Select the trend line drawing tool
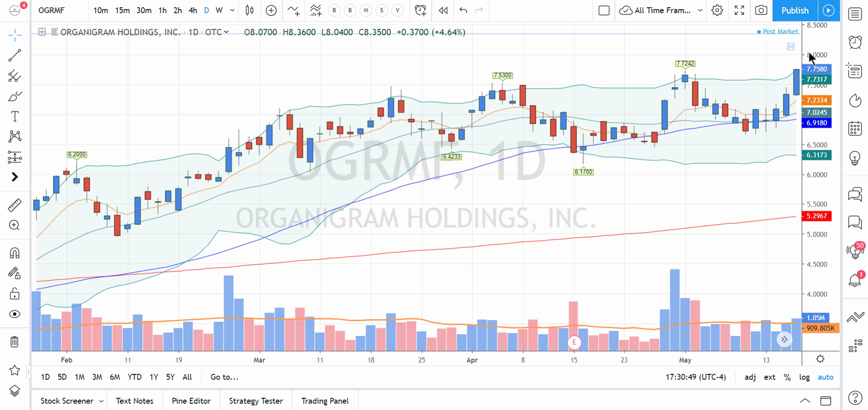Viewport: 868px width, 410px height. (14, 55)
